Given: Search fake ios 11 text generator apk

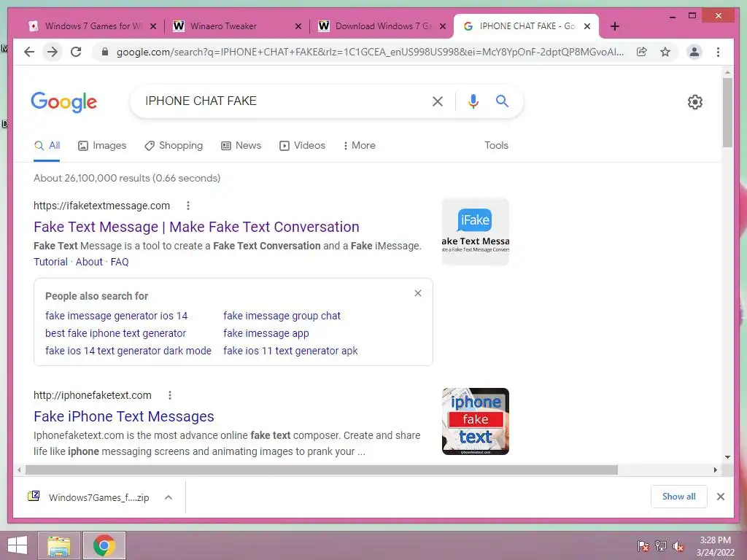Looking at the screenshot, I should (290, 351).
